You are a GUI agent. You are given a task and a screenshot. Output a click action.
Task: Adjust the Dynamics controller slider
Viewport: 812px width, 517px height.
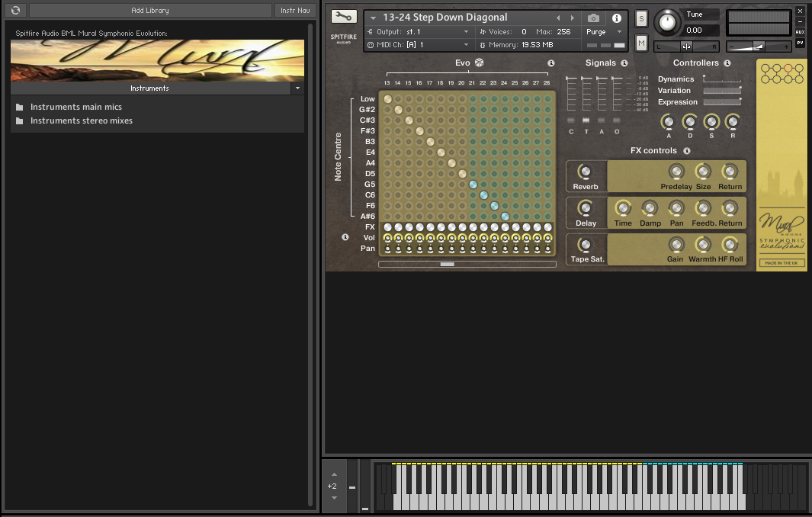(x=722, y=79)
